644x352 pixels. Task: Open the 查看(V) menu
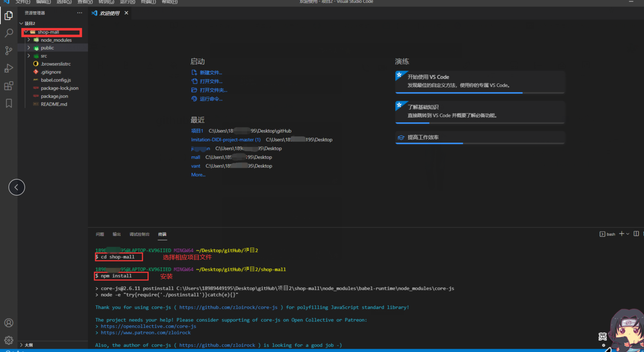(85, 2)
